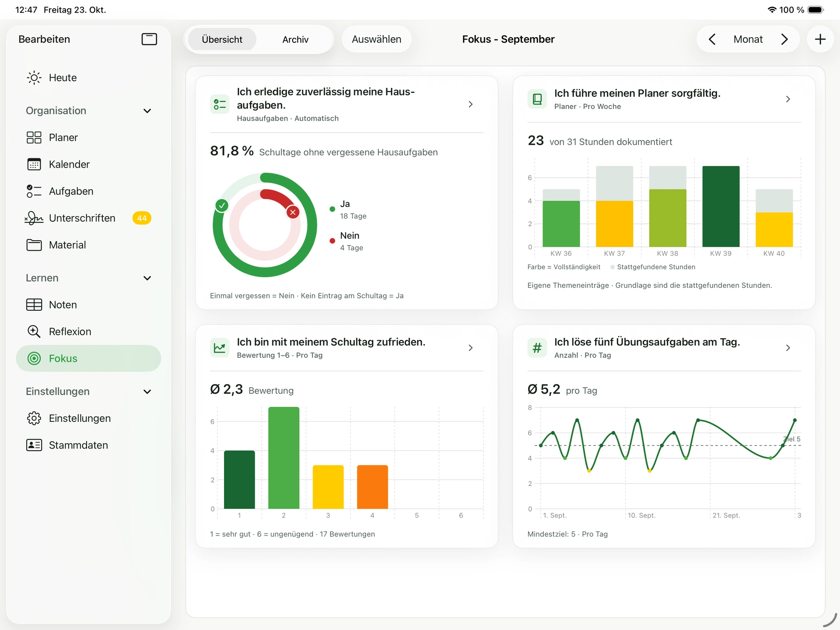Click the KW 39 dark green bar
840x630 pixels.
point(721,206)
